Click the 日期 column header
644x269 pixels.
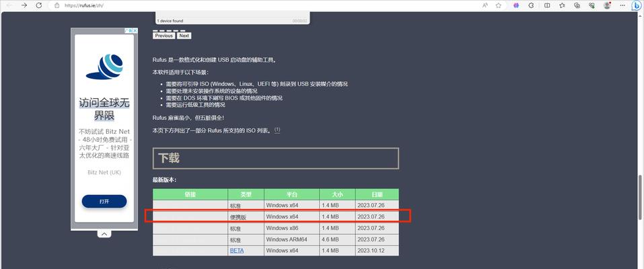coord(377,194)
